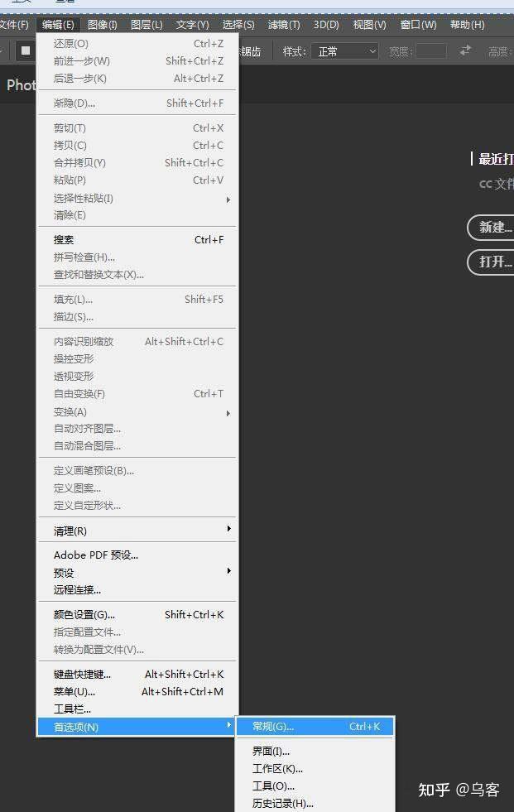Image resolution: width=514 pixels, height=812 pixels.
Task: Open the 样式 dropdown showing 正常
Action: [345, 51]
